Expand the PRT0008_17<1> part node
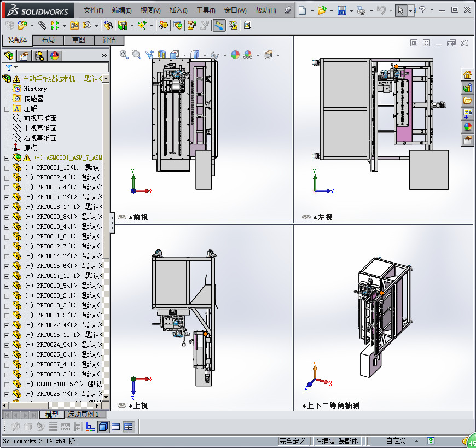Image resolution: width=476 pixels, height=448 pixels. coord(7,207)
